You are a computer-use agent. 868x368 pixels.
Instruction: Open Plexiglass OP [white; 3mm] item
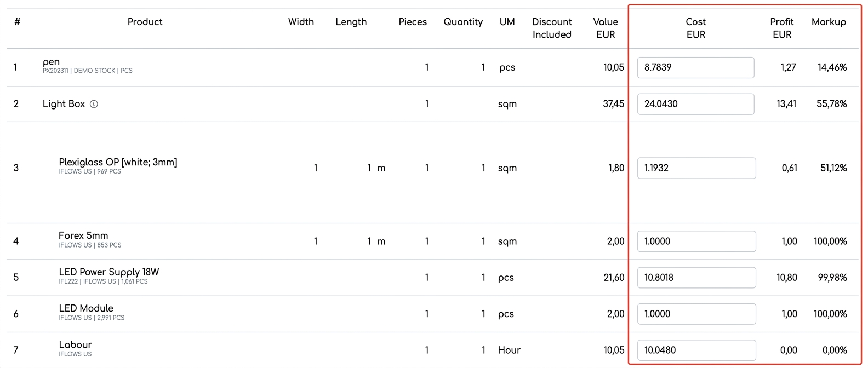coord(118,162)
